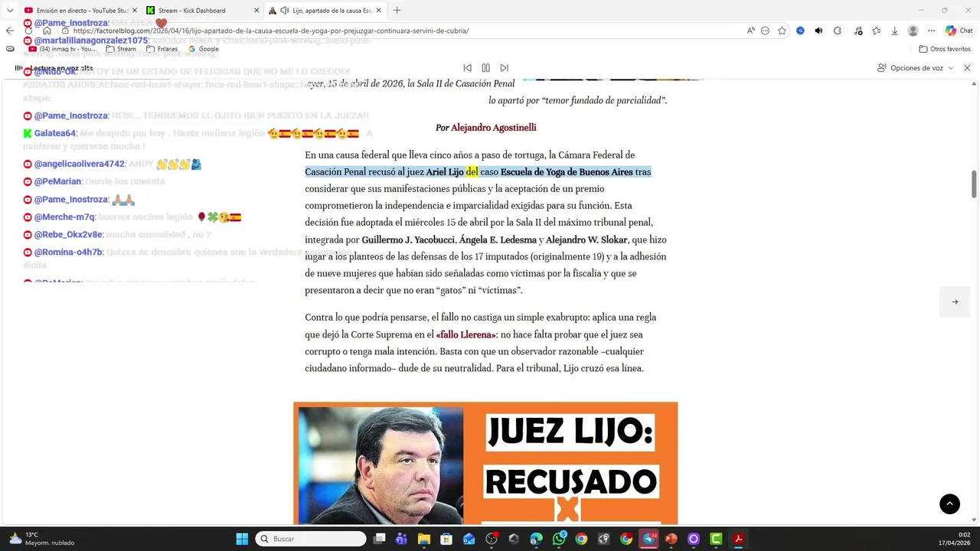The height and width of the screenshot is (551, 980).
Task: Open the Enlaces bookmarks folder
Action: pyautogui.click(x=162, y=49)
